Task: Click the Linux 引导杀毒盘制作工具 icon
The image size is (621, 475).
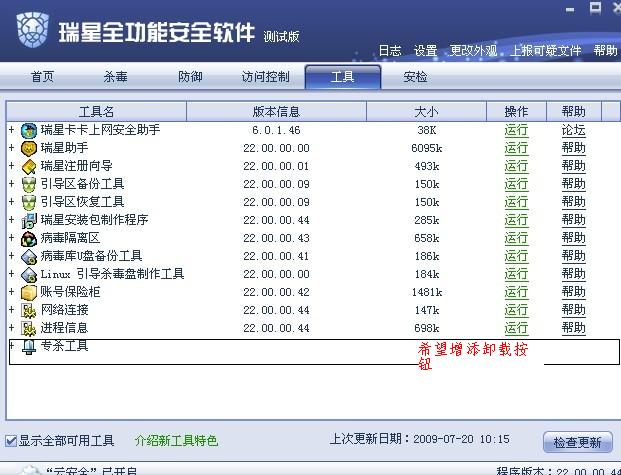Action: [29, 275]
